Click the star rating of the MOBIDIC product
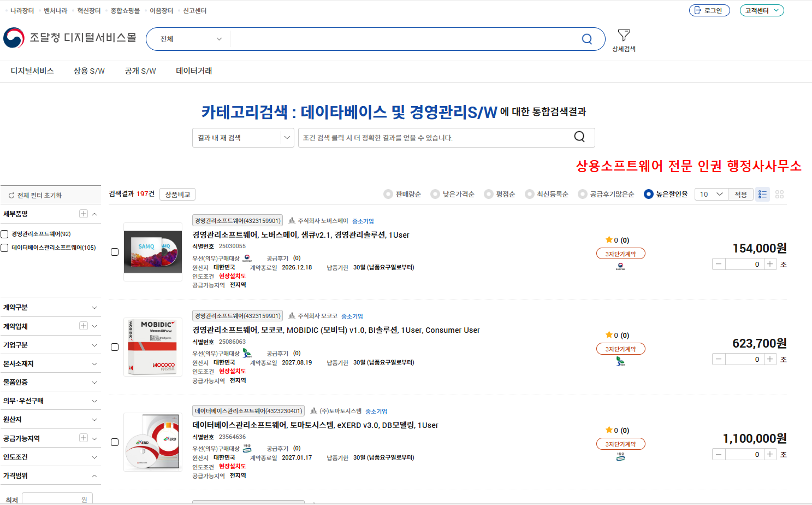Screen dimensions: 812x505 [617, 335]
